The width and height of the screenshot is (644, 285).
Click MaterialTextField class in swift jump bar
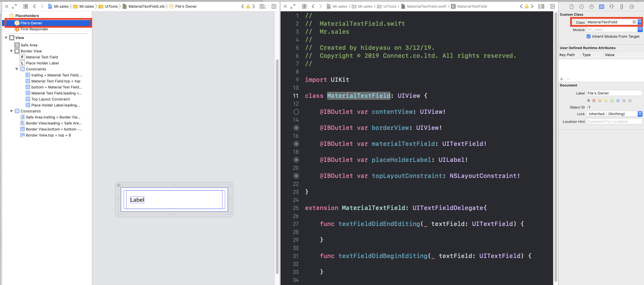pos(469,7)
